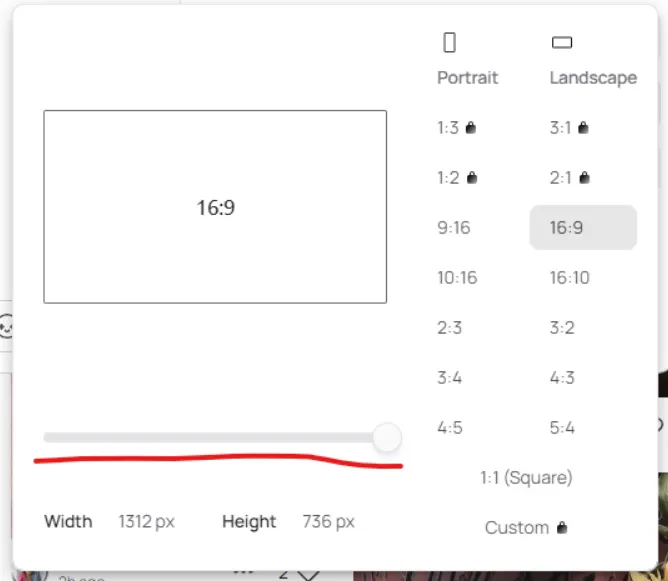The image size is (668, 581).
Task: Choose the 3:2 aspect ratio
Action: [562, 328]
